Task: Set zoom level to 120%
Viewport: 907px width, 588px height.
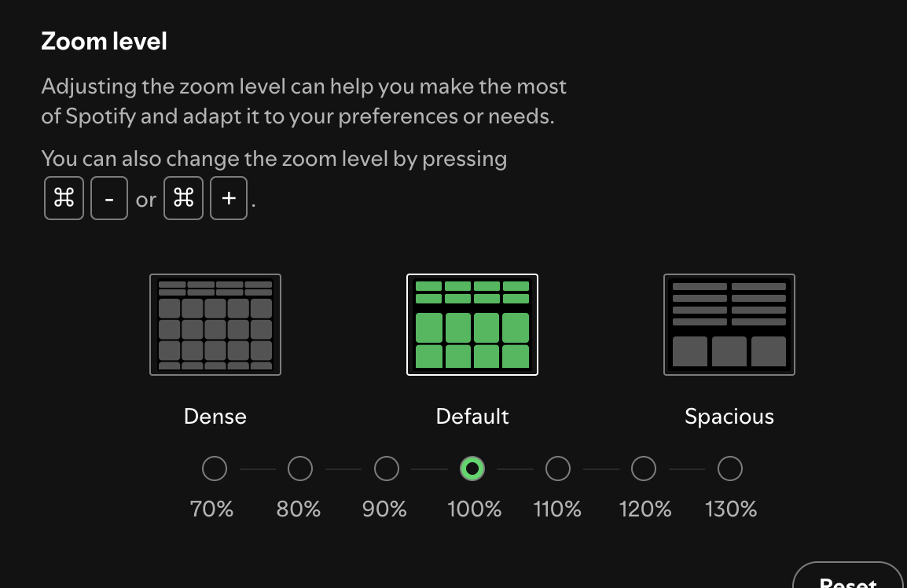Action: [644, 469]
